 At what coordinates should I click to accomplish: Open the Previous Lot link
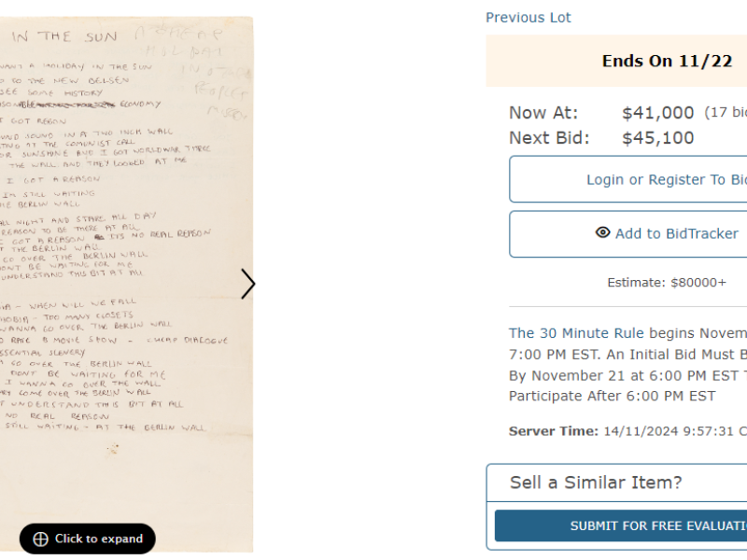[x=528, y=18]
